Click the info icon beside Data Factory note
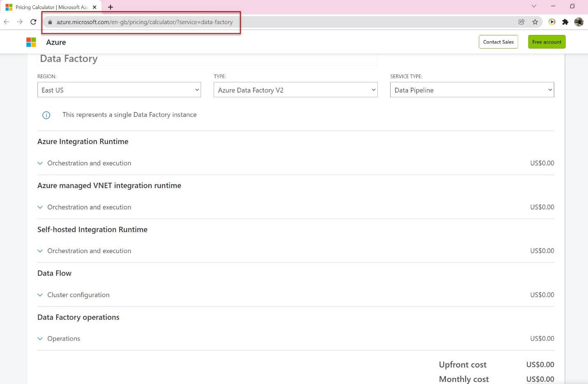Screen dimensions: 588x384 point(46,115)
